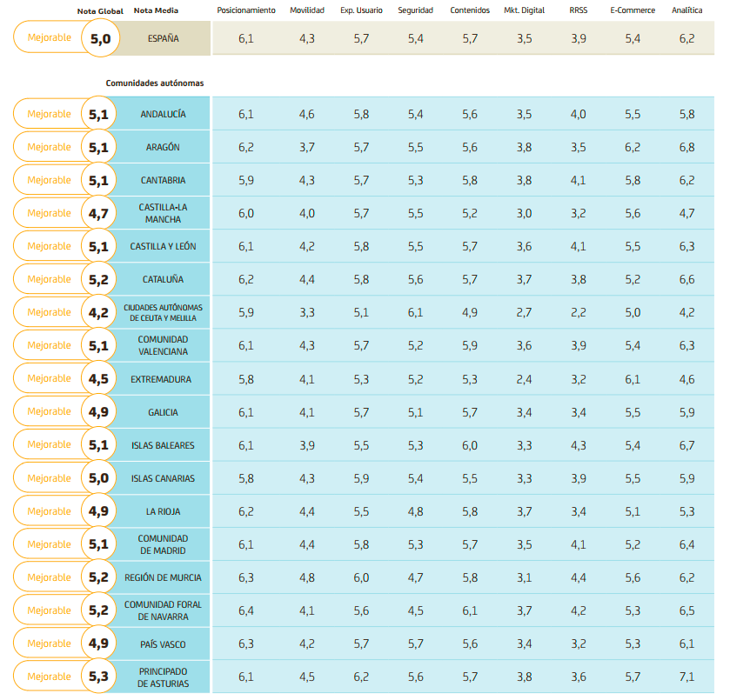
Task: Expand the Seguridad column header
Action: click(x=415, y=10)
